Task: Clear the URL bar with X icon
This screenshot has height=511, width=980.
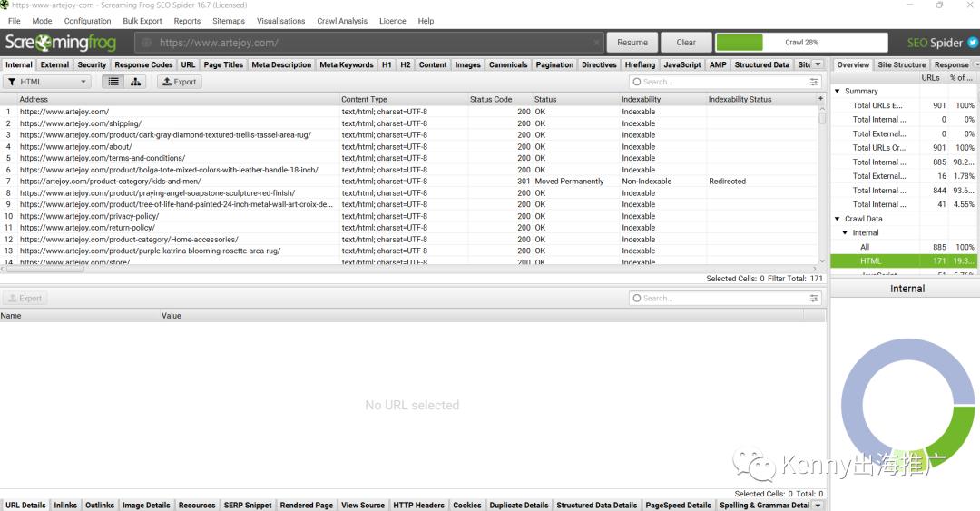Action: coord(596,43)
